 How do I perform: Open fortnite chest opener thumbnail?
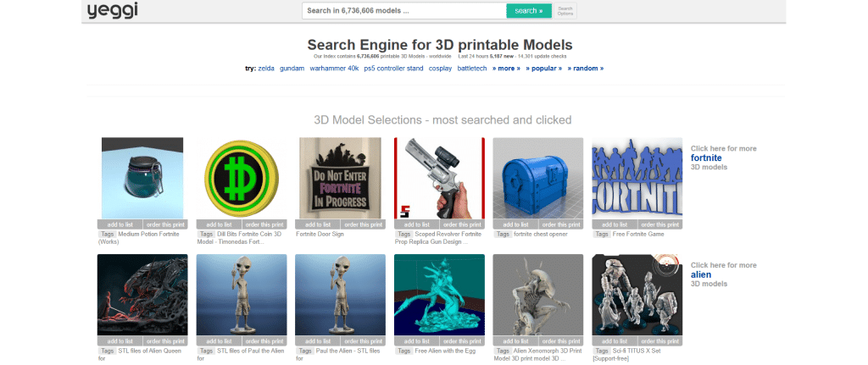point(538,178)
